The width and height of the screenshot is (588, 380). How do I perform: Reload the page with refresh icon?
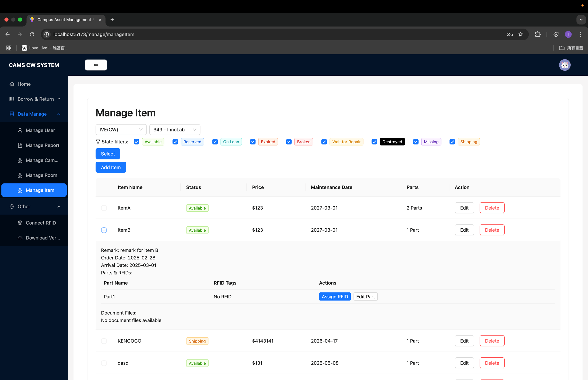(x=32, y=34)
